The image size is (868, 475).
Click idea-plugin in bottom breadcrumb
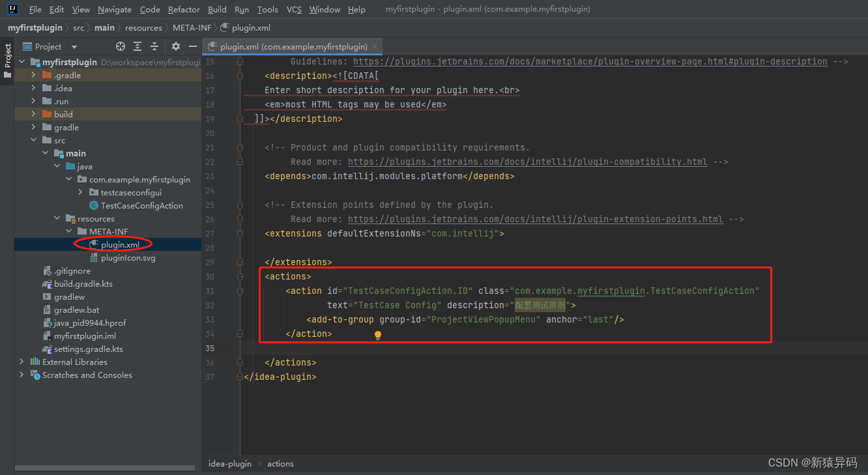coord(229,463)
